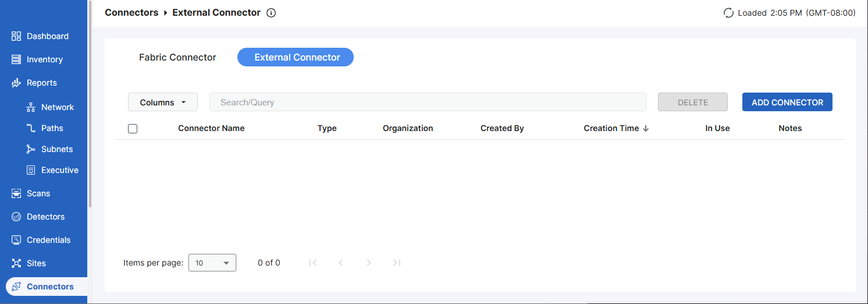
Task: Click the Detectors icon in sidebar
Action: tap(16, 217)
